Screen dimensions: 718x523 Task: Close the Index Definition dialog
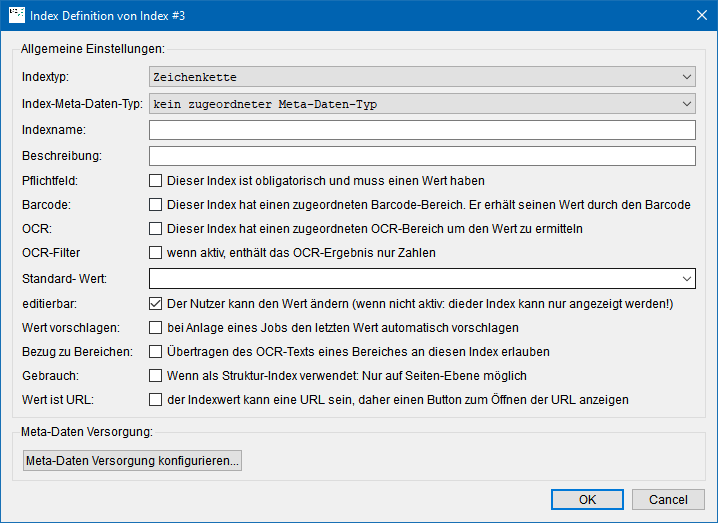coord(702,15)
